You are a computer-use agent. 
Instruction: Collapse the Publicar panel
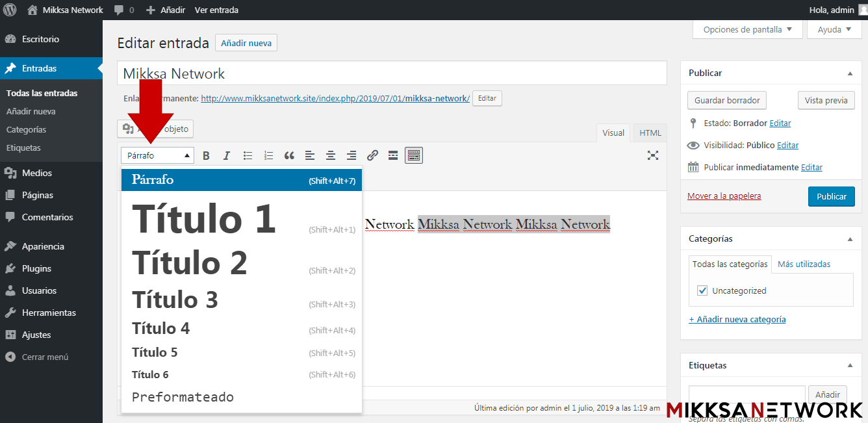850,73
